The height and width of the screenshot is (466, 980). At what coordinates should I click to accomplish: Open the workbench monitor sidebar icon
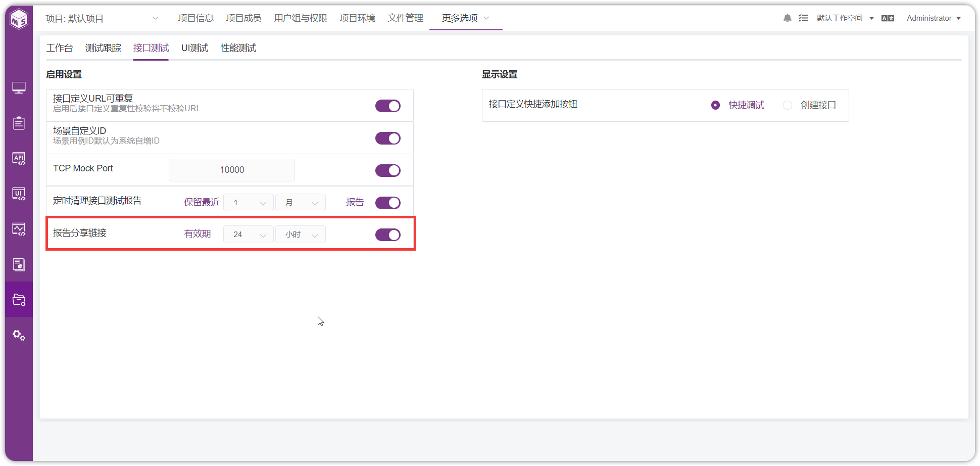click(19, 88)
